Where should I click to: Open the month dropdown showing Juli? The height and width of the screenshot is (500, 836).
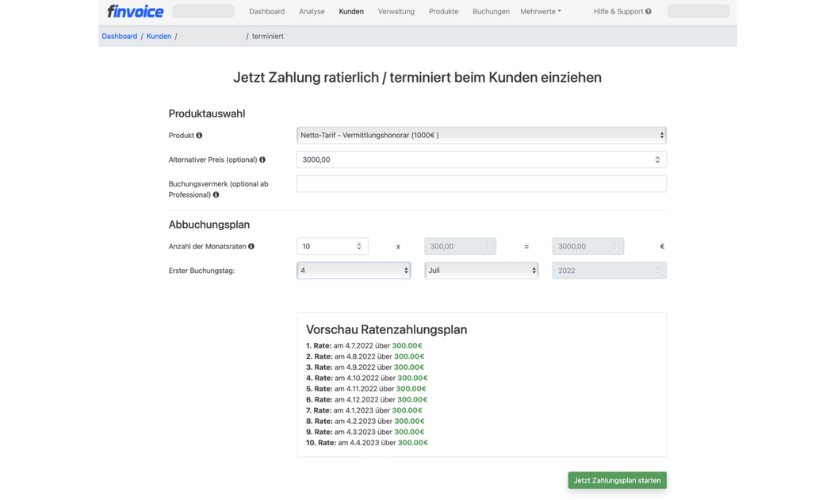pos(481,270)
